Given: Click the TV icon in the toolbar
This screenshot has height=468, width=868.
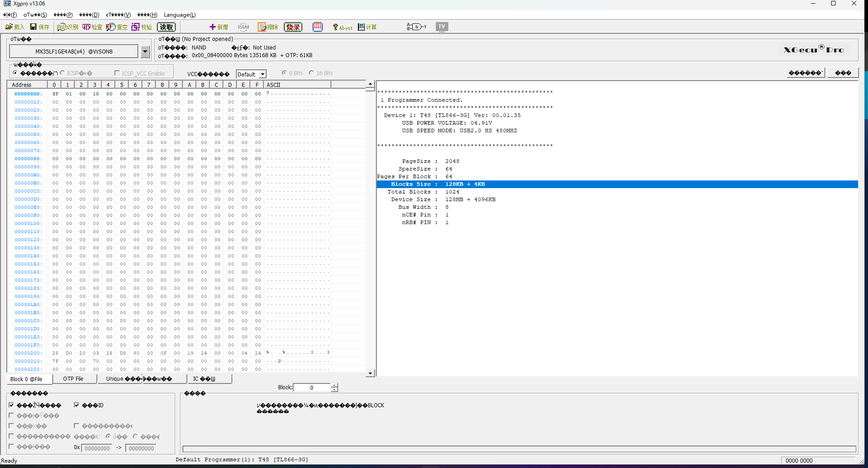Looking at the screenshot, I should pos(442,27).
